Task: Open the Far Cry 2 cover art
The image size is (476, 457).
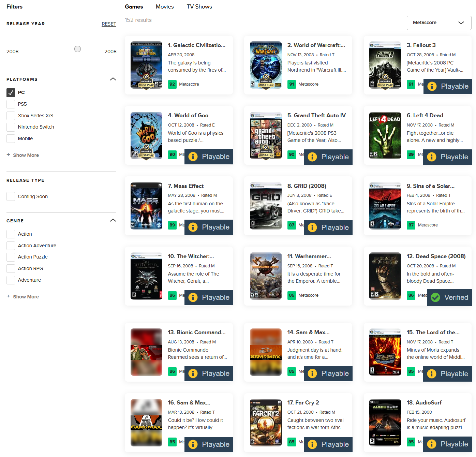Action: coord(266,423)
